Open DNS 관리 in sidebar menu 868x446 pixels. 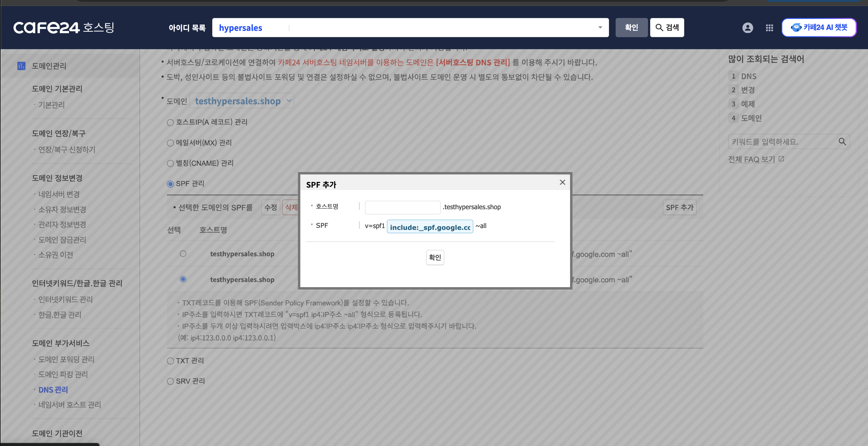[53, 390]
